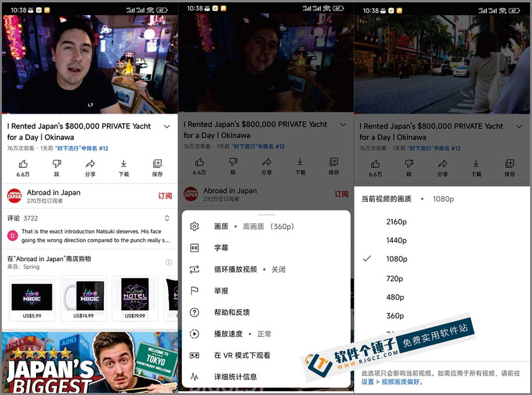The image size is (532, 395).
Task: Tap download icon in right phone screen
Action: tap(476, 164)
